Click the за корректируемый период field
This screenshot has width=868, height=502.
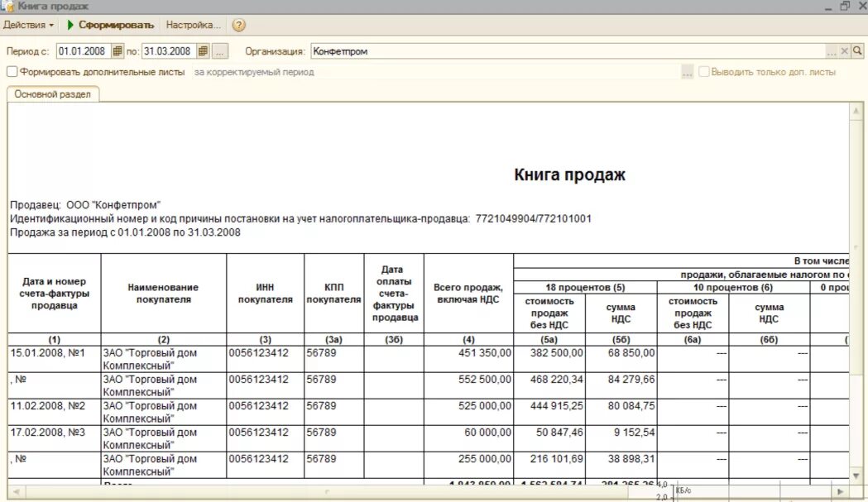pyautogui.click(x=436, y=72)
